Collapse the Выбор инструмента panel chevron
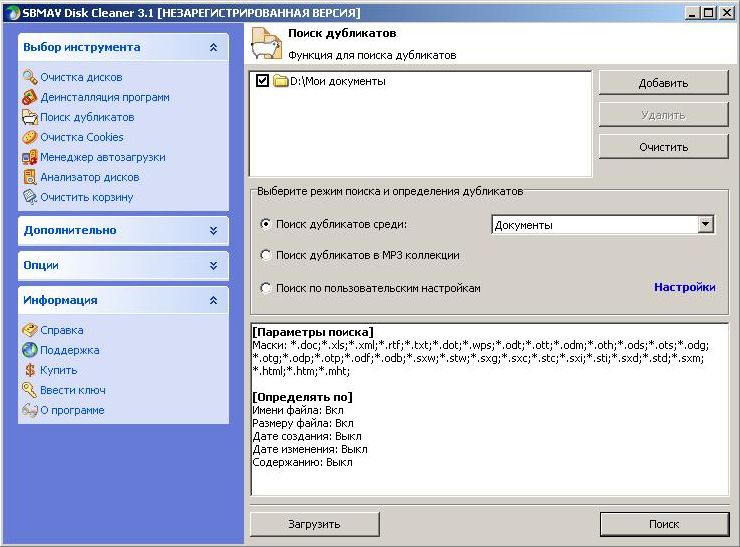This screenshot has height=547, width=740. [213, 47]
